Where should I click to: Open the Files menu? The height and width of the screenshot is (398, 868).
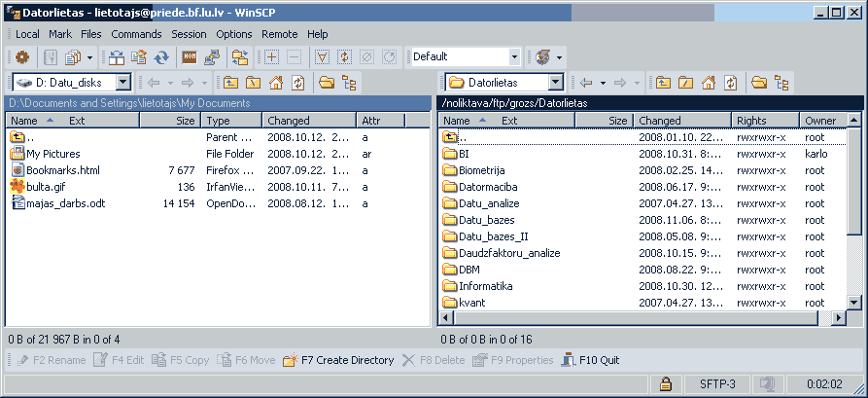90,34
